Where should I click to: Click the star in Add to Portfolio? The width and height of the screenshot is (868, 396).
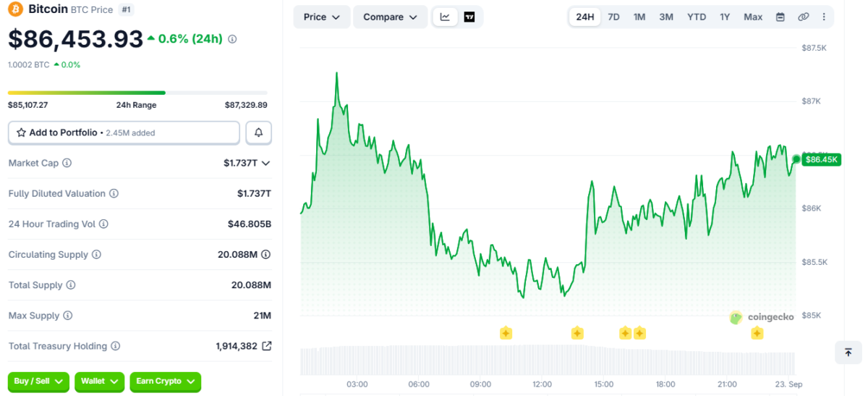point(21,132)
